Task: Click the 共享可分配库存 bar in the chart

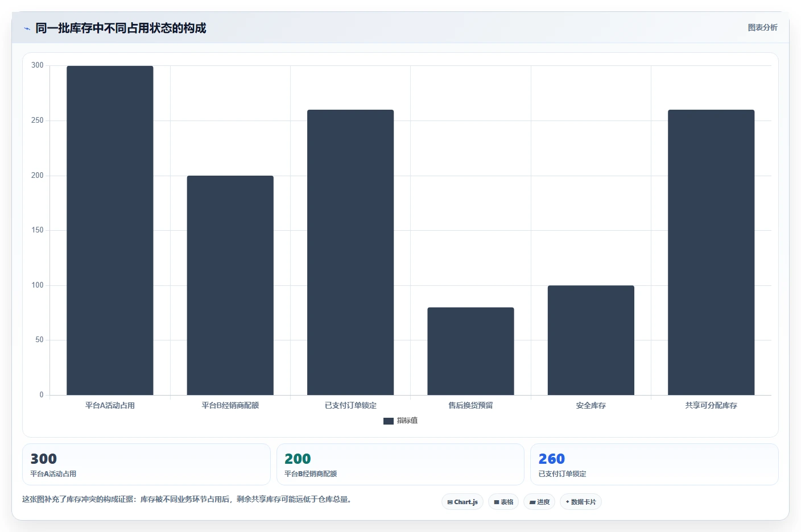Action: pyautogui.click(x=711, y=252)
